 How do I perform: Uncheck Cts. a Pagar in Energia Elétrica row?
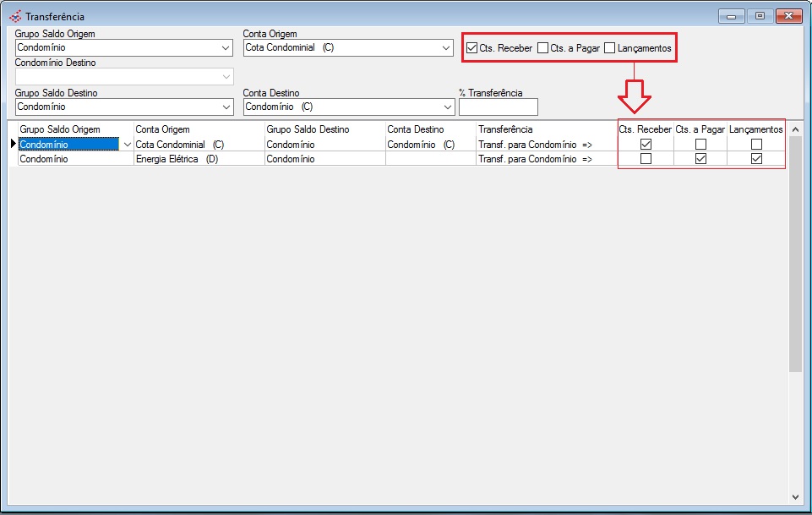click(700, 158)
